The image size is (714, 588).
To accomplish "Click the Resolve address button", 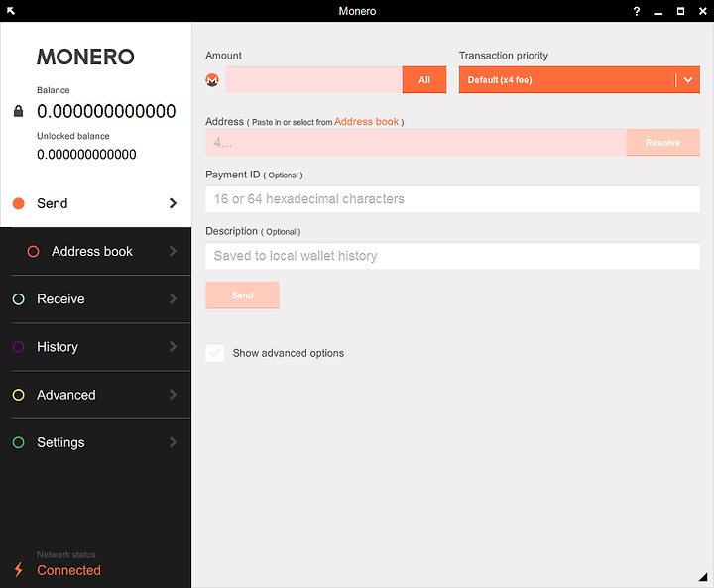I will click(x=663, y=143).
